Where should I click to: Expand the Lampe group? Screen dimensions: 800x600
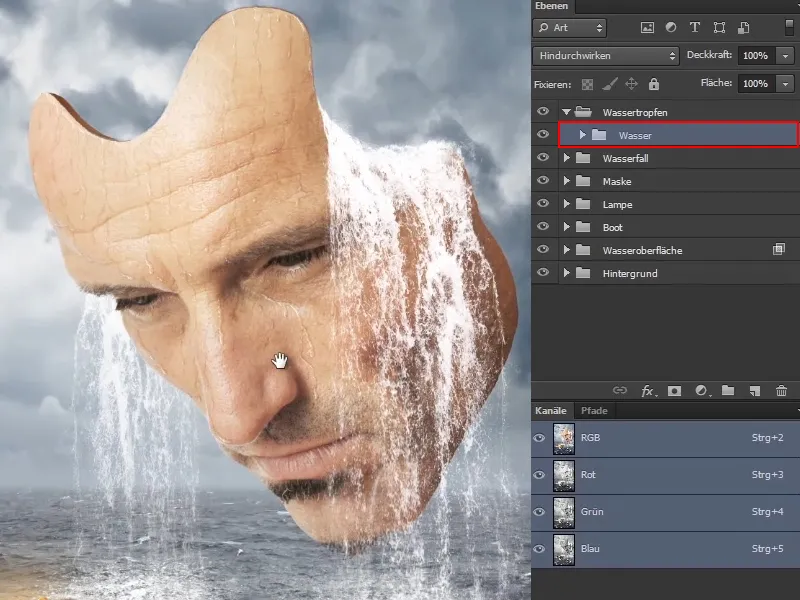point(566,204)
